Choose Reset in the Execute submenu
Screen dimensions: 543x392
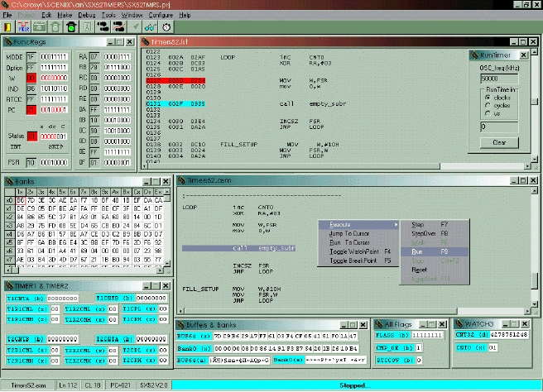(x=435, y=270)
